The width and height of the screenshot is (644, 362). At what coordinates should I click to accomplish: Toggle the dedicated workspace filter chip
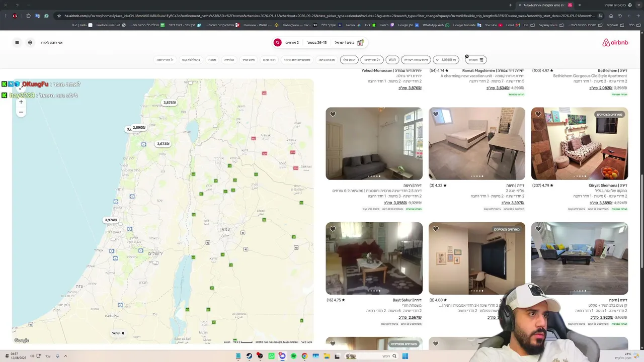tap(416, 60)
